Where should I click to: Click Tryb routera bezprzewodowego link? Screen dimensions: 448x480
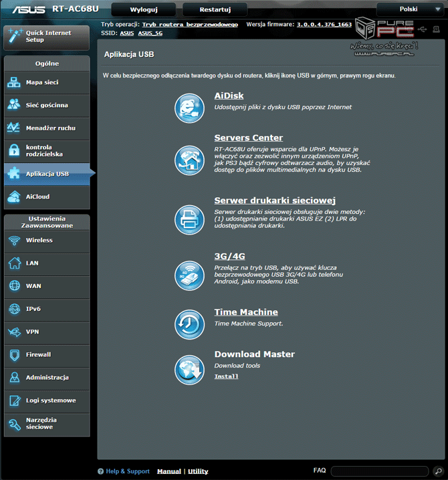pos(190,25)
